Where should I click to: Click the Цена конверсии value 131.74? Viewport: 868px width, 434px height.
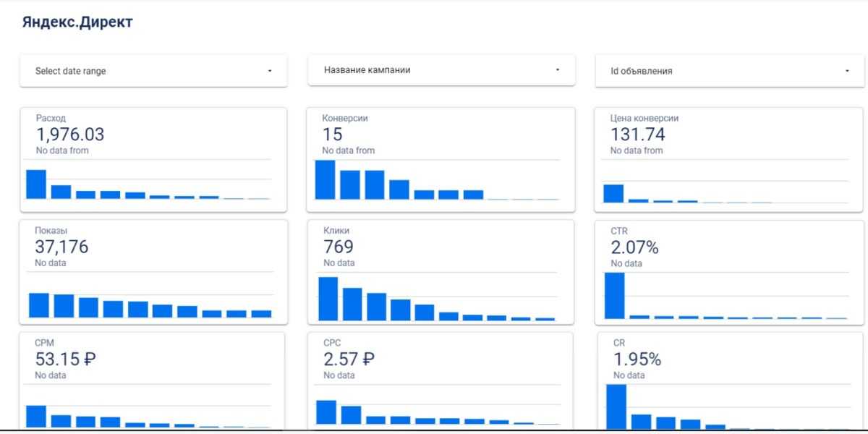coord(637,135)
